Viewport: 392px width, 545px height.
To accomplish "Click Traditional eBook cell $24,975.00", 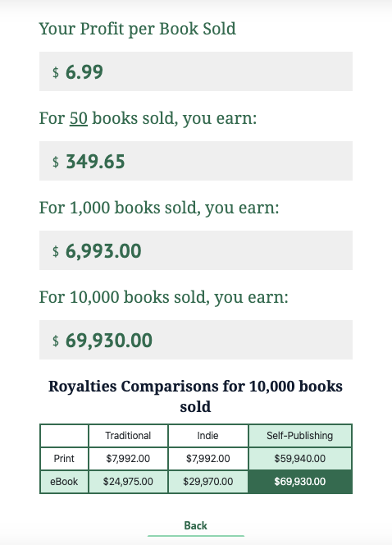I will pos(128,482).
